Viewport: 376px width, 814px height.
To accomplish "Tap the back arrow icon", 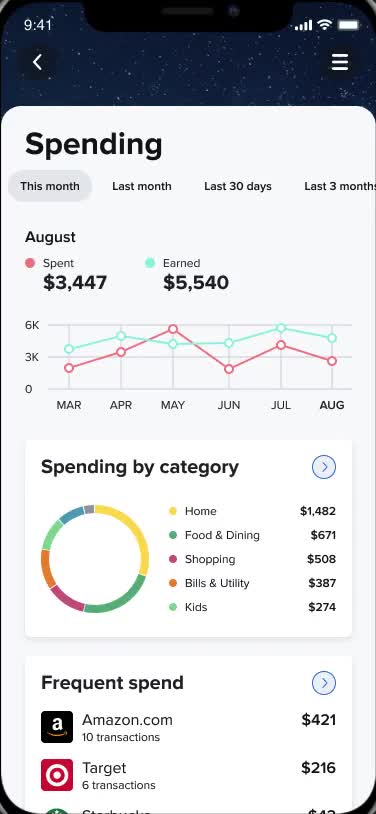I will [37, 63].
